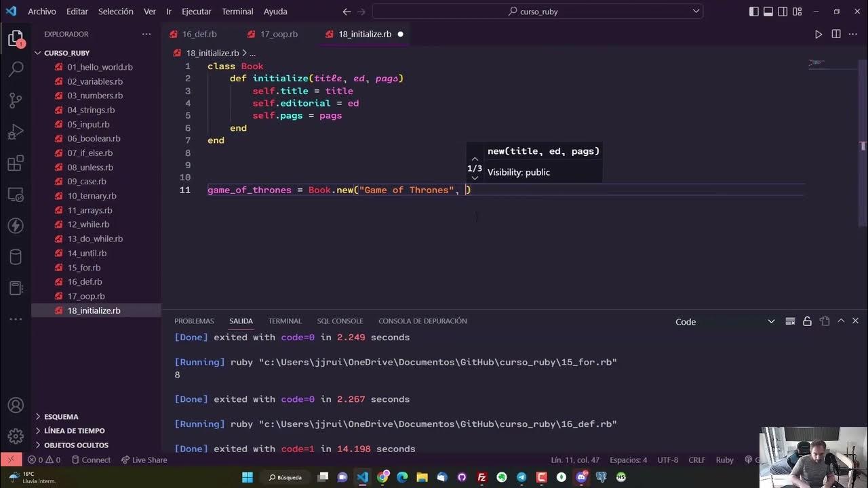This screenshot has width=868, height=488.
Task: Open the Thunder lightning-bolt view in the activity bar
Action: point(16,225)
